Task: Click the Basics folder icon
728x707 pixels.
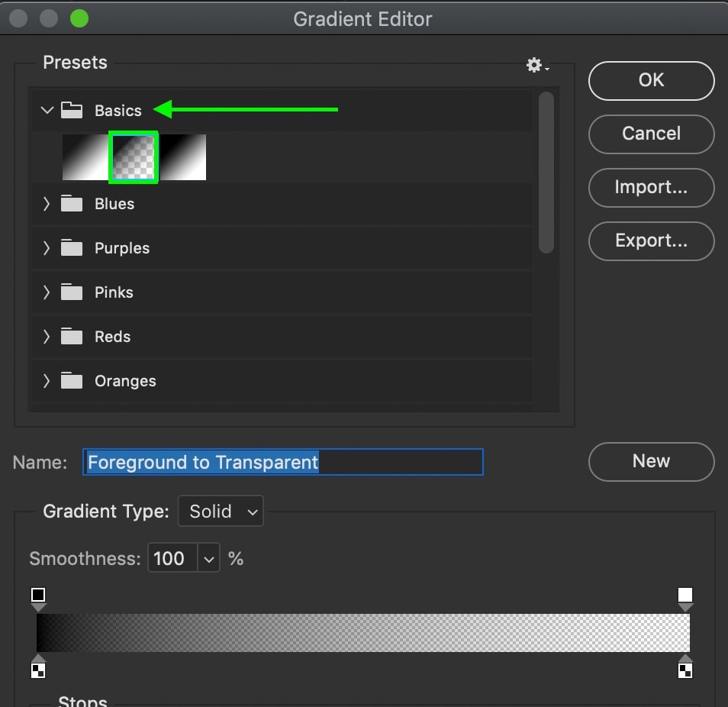Action: click(x=72, y=111)
